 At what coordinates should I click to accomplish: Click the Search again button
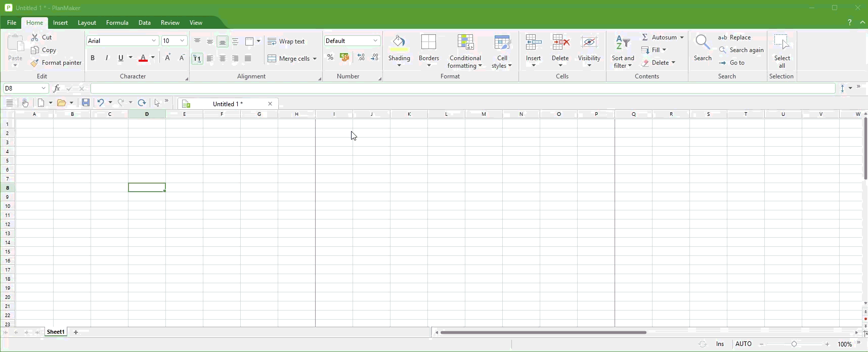pos(742,50)
